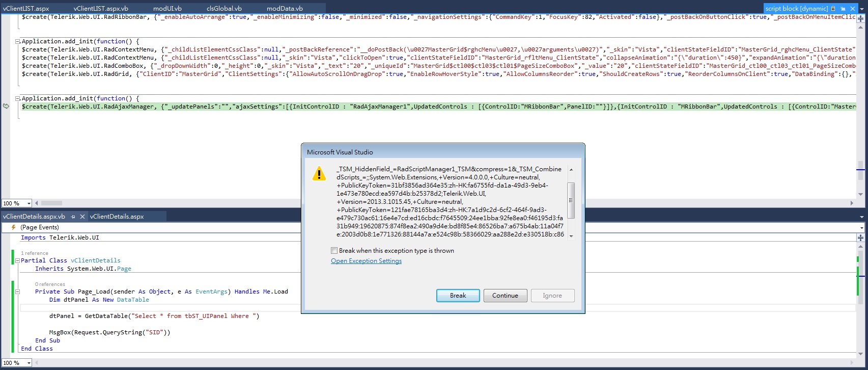Click the 'Imports Telerik.Web.UI' code line
The image size is (868, 370).
[60, 237]
